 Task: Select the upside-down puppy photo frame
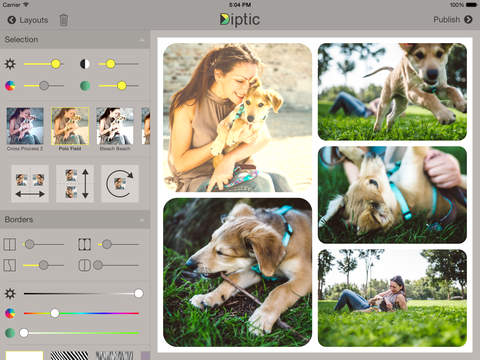point(392,195)
